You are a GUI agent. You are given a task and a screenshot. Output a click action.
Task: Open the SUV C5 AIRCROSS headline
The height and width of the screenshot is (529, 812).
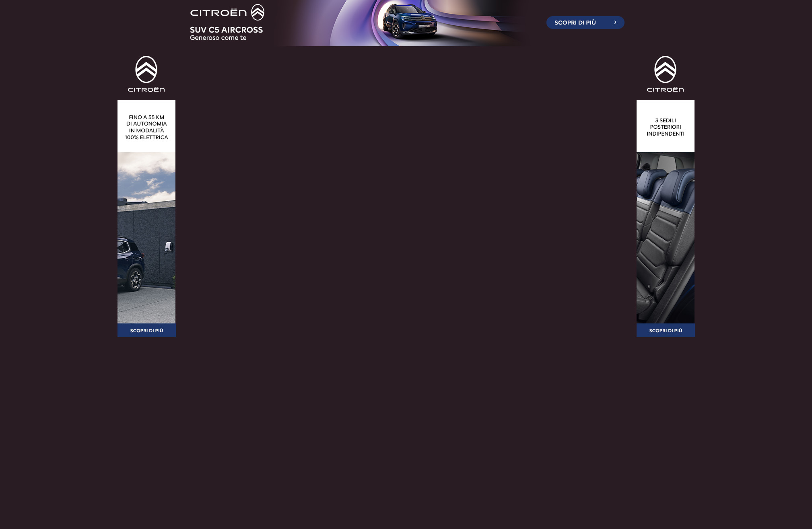pyautogui.click(x=226, y=30)
